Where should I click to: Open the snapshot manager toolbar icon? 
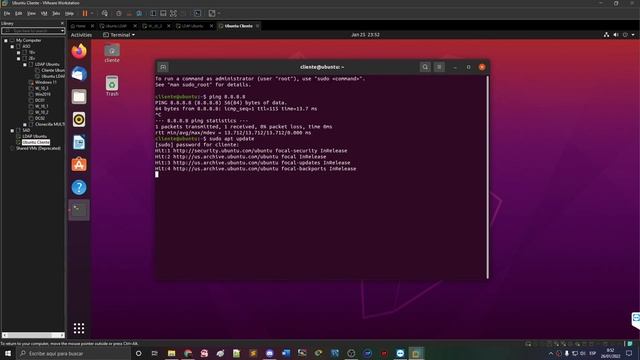pos(139,13)
